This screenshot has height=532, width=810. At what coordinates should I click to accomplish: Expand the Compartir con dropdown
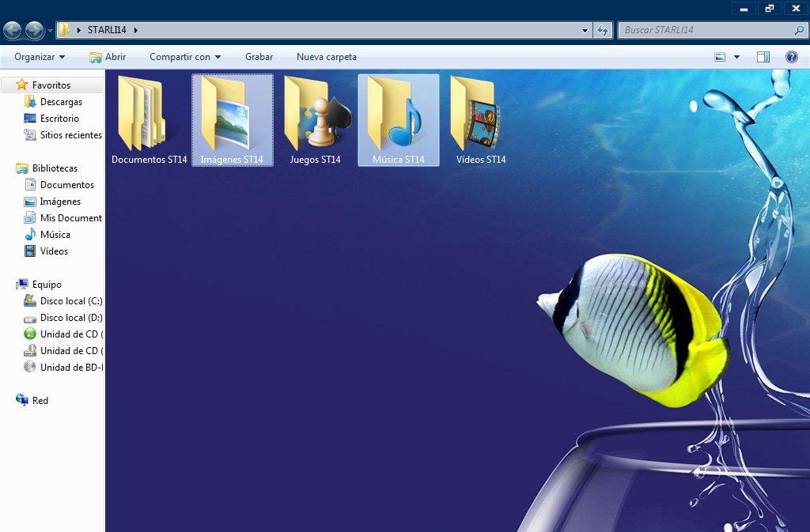pyautogui.click(x=185, y=57)
